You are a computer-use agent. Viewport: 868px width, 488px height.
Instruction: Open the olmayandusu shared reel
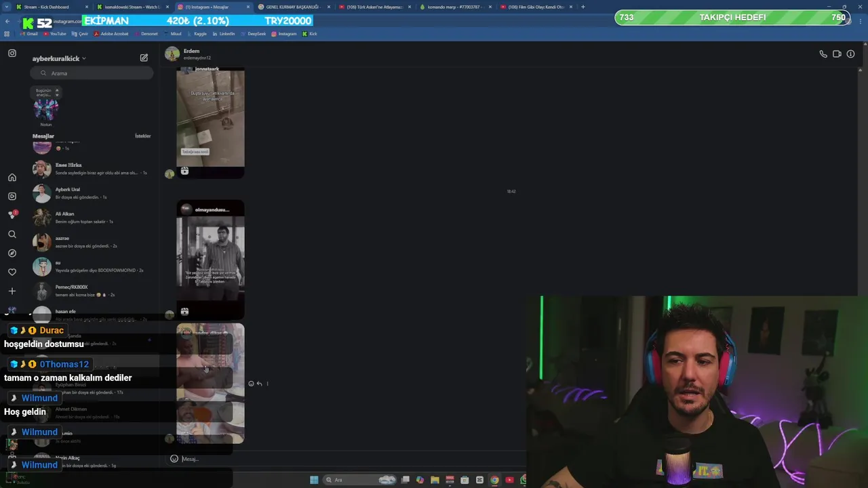210,260
